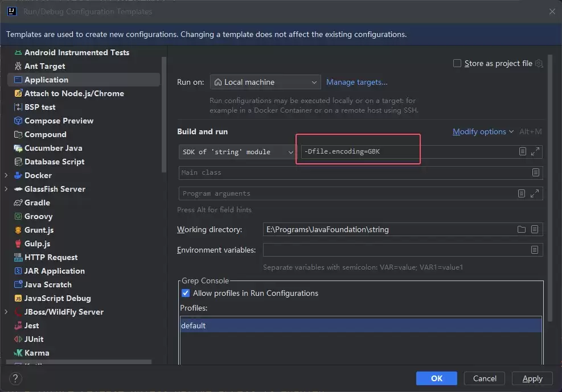Click the Store as project file gear
562x392 pixels.
coord(539,63)
